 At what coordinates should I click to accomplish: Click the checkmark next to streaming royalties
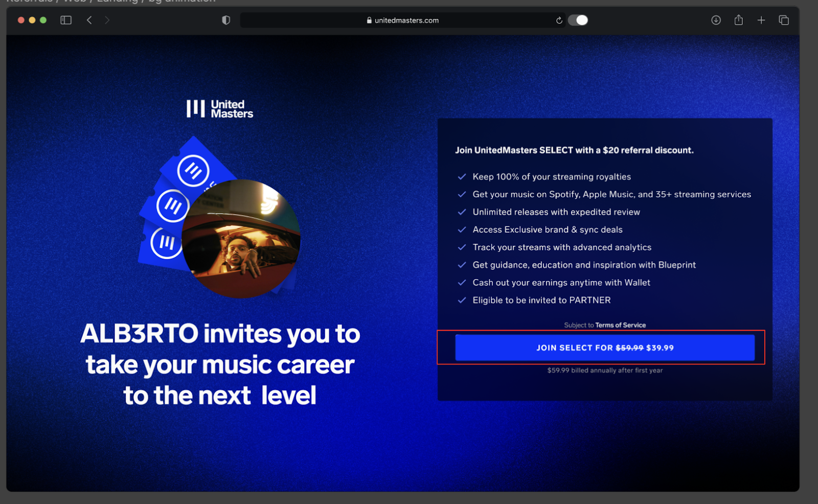click(x=462, y=177)
